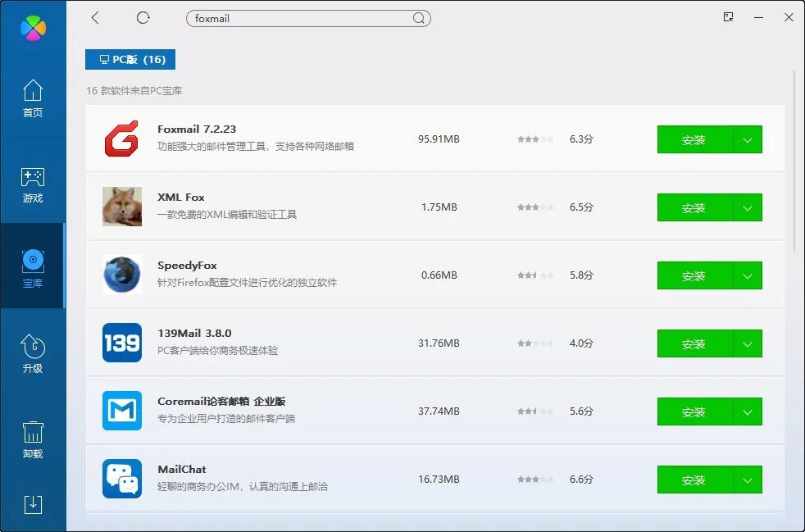805x532 pixels.
Task: Expand install options for SpeedyFox
Action: click(748, 275)
